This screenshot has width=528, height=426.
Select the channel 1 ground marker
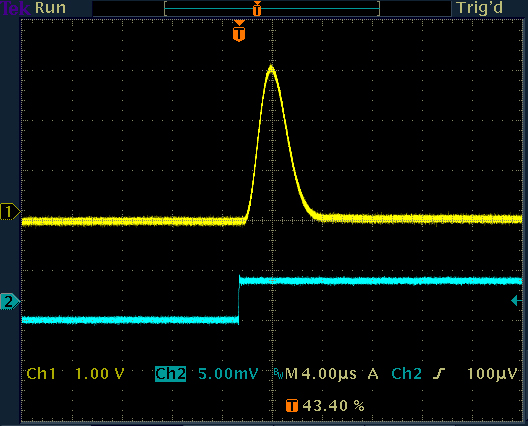point(10,211)
